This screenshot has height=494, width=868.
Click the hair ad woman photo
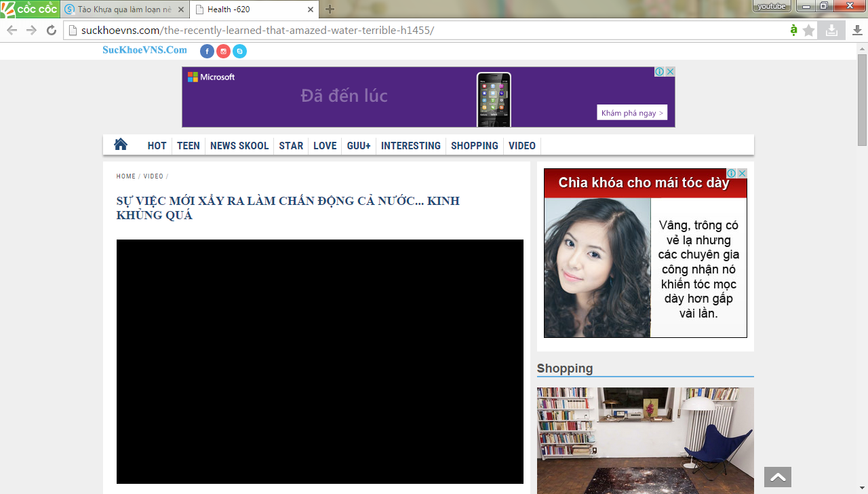click(597, 267)
